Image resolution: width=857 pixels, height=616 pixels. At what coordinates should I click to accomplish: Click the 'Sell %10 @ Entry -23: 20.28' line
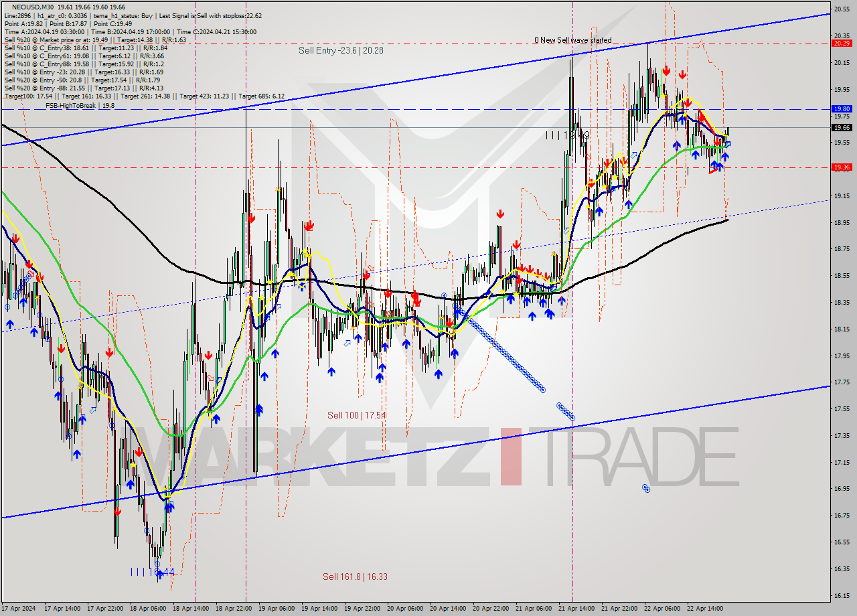[x=84, y=72]
